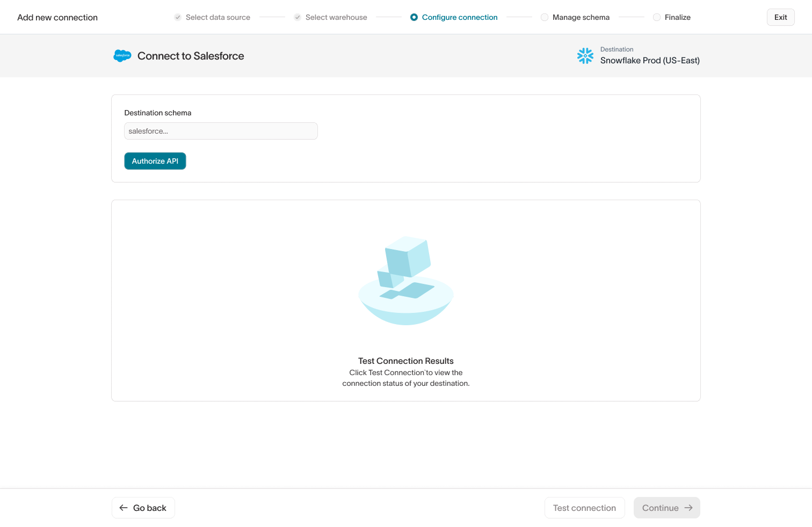Select the Configure connection step radio indicator

click(x=414, y=17)
